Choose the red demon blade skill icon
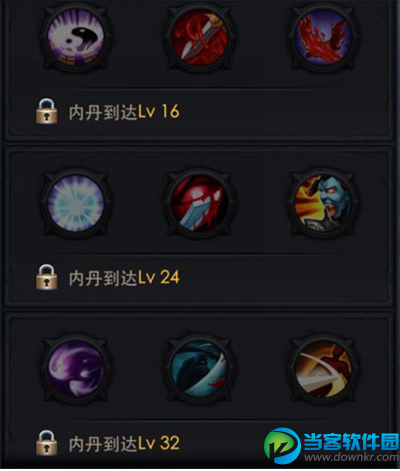 coord(200,203)
